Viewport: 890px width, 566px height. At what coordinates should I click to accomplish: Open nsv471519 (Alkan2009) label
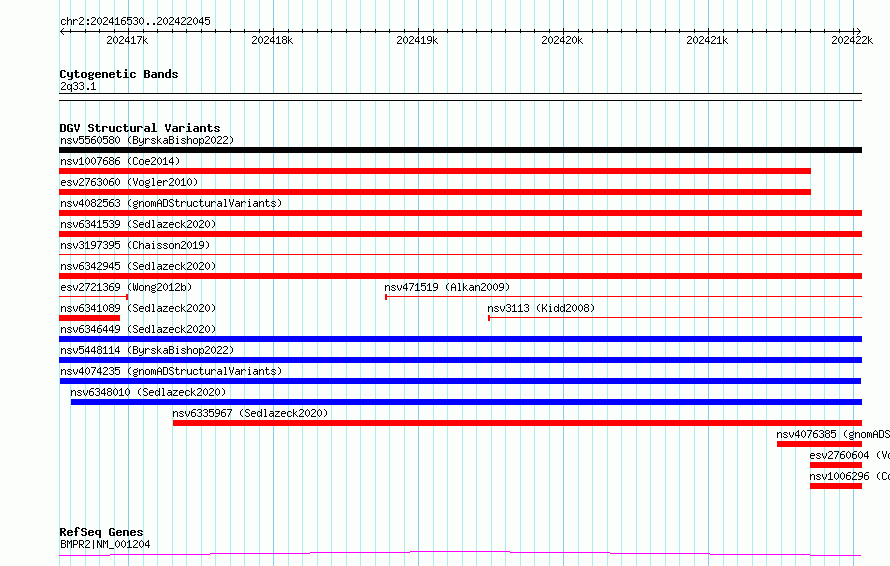pos(447,287)
